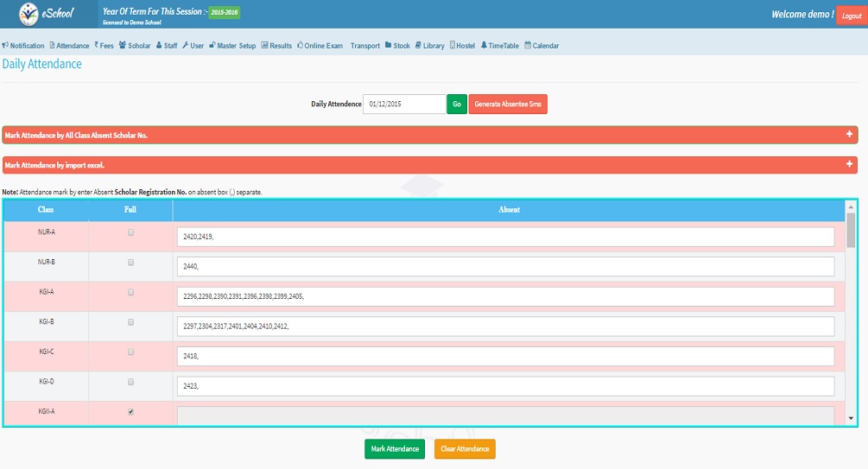Click the eSchool logo icon
This screenshot has width=868, height=469.
click(x=29, y=15)
